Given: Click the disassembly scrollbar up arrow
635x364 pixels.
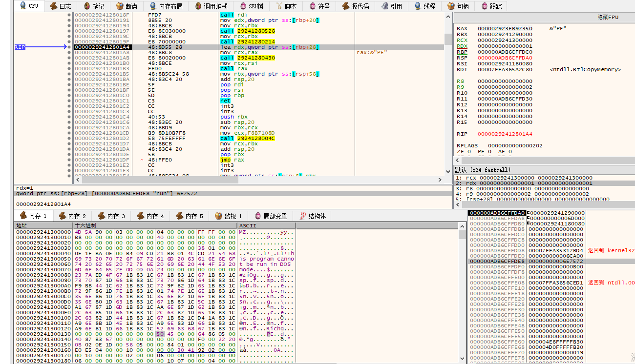Looking at the screenshot, I should [x=448, y=17].
